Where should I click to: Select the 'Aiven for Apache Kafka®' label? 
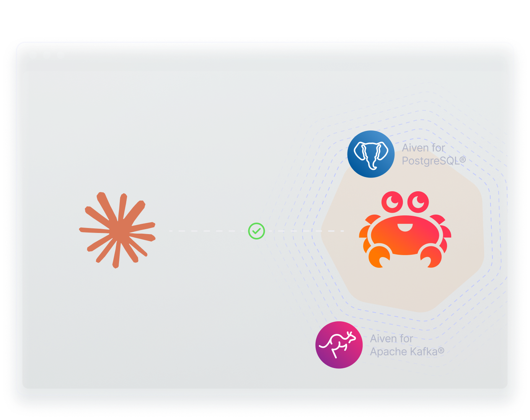(407, 345)
